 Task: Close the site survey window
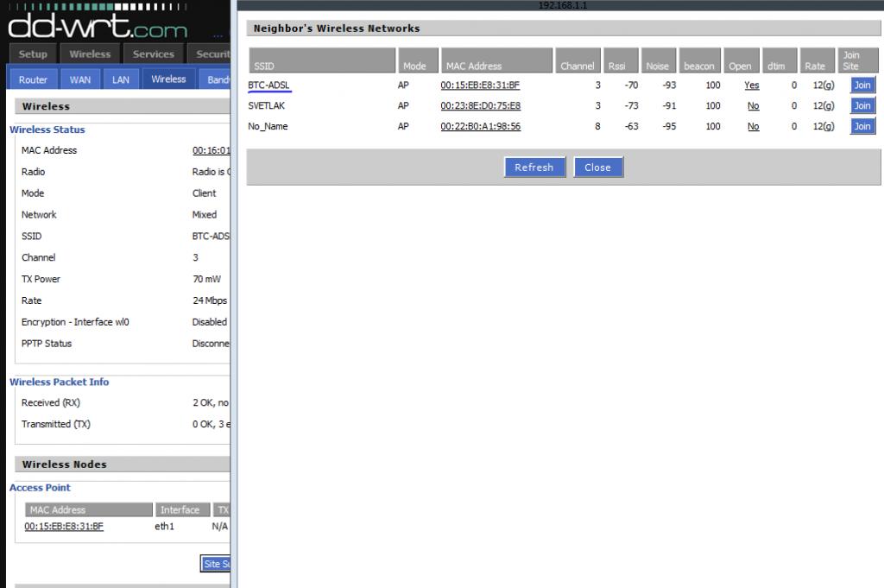point(597,168)
